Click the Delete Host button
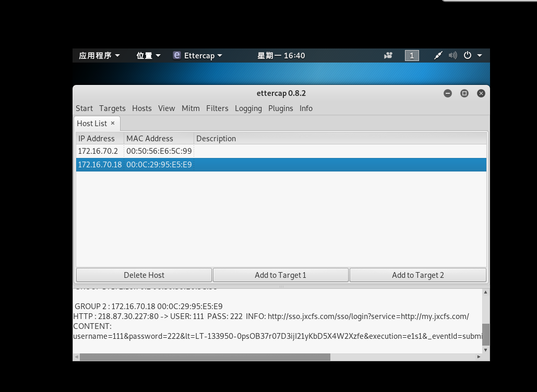 [144, 275]
